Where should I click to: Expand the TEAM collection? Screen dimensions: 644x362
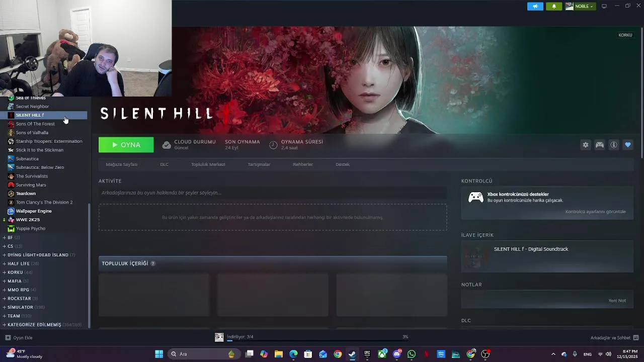[5, 316]
